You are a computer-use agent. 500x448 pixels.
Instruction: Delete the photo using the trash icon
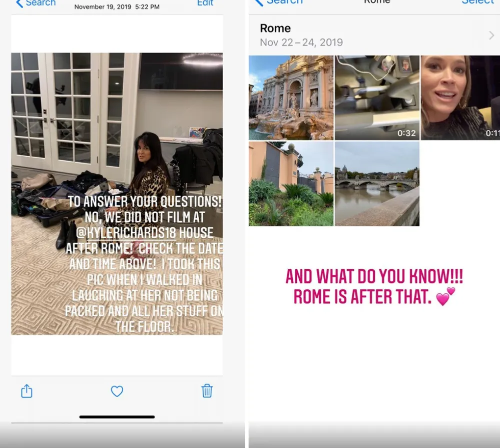click(x=207, y=390)
